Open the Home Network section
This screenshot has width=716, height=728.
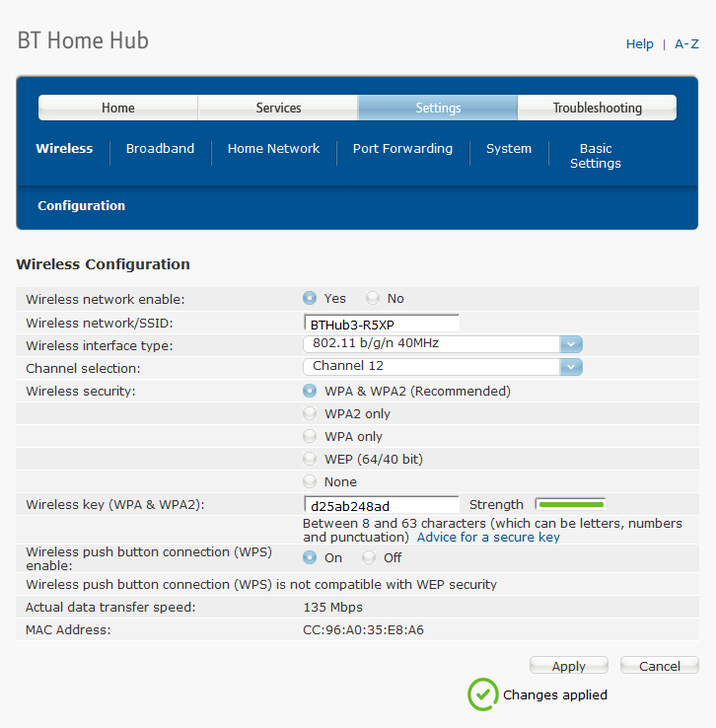point(274,149)
